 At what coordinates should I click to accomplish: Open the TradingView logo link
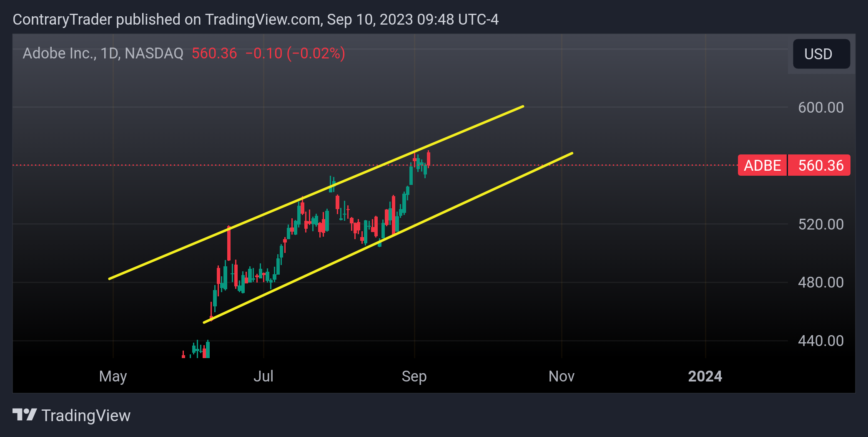pyautogui.click(x=71, y=415)
